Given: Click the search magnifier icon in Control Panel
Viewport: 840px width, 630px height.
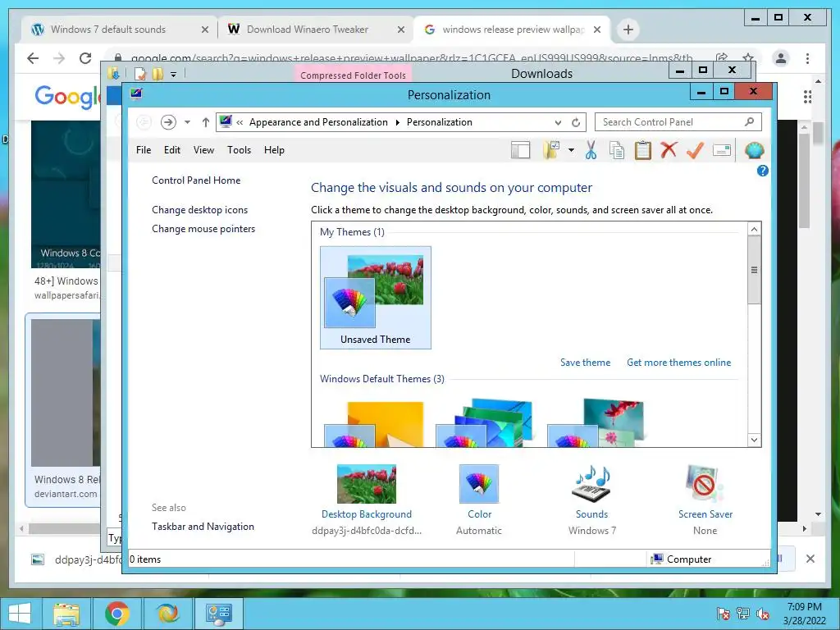Looking at the screenshot, I should click(750, 122).
